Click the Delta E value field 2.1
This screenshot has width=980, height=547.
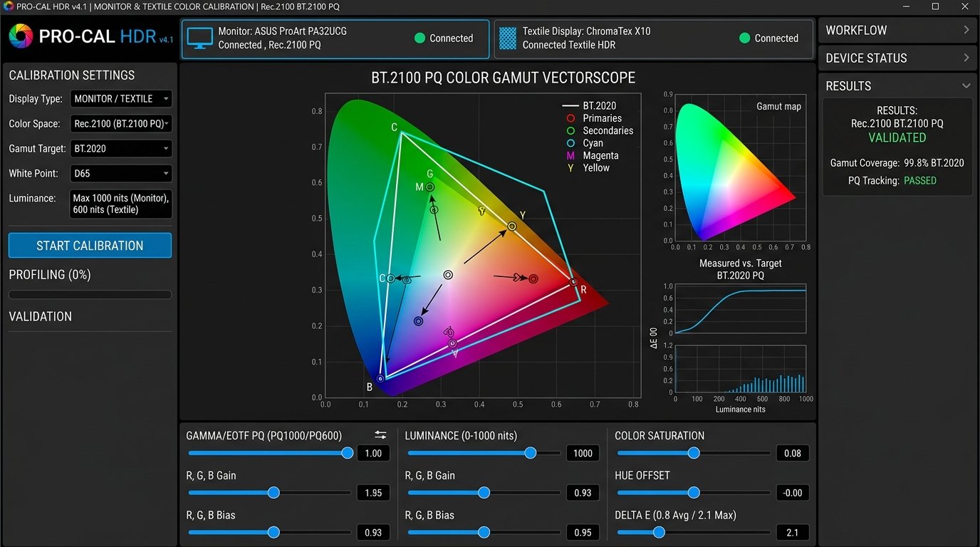tap(792, 532)
